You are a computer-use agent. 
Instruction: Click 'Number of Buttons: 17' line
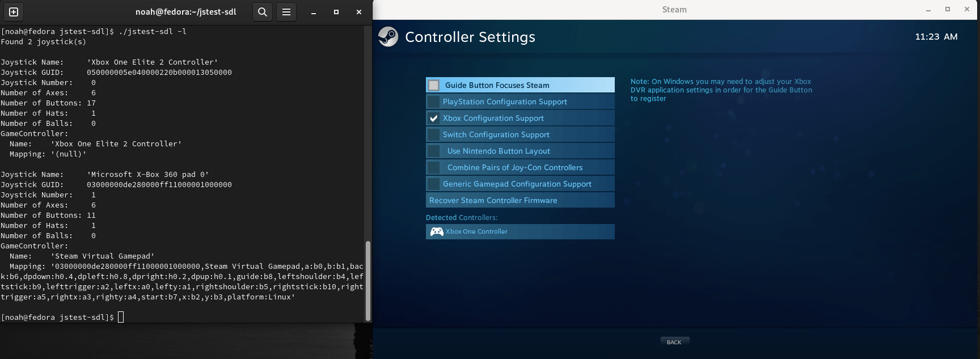point(48,103)
